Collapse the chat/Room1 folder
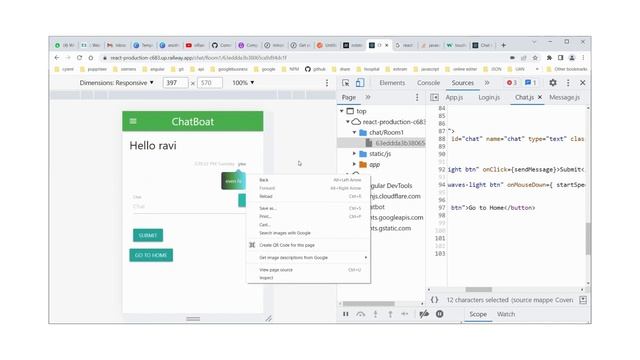640x360 pixels. [354, 132]
